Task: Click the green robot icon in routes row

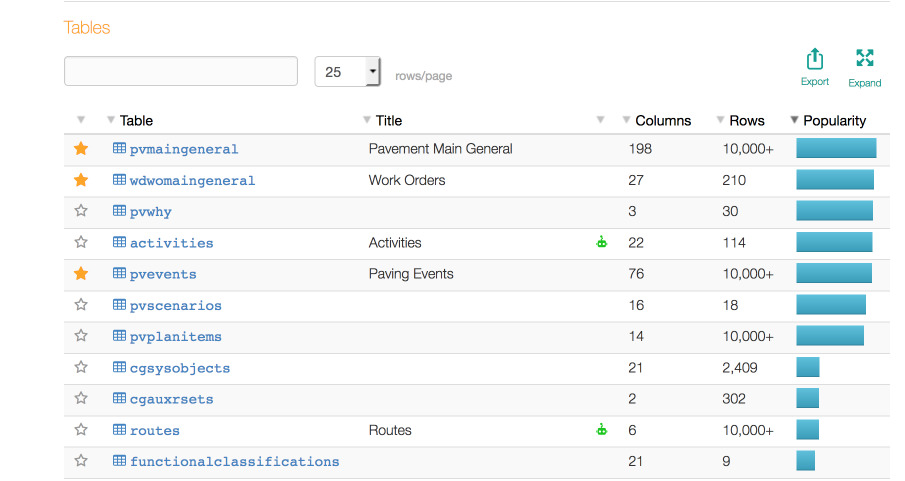Action: tap(601, 430)
